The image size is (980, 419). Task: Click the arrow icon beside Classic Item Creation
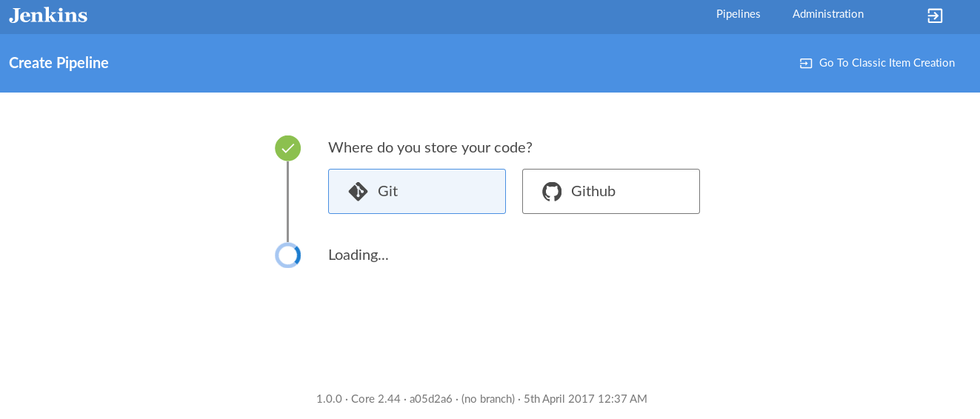coord(806,64)
